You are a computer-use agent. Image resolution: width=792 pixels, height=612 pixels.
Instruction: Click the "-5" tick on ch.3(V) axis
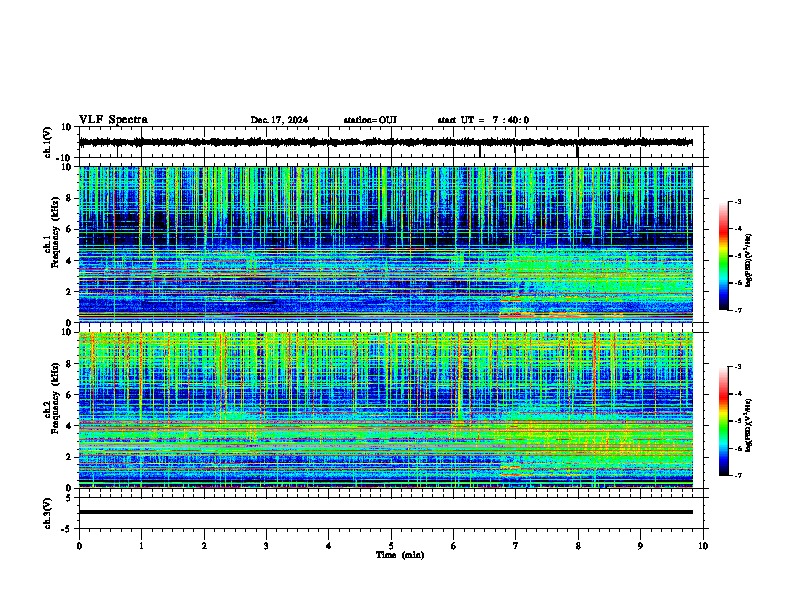point(67,529)
